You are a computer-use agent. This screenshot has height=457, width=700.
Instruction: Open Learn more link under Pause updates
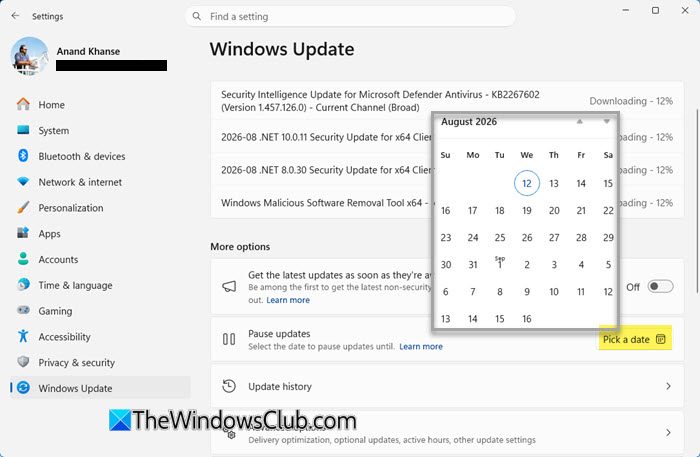[421, 346]
